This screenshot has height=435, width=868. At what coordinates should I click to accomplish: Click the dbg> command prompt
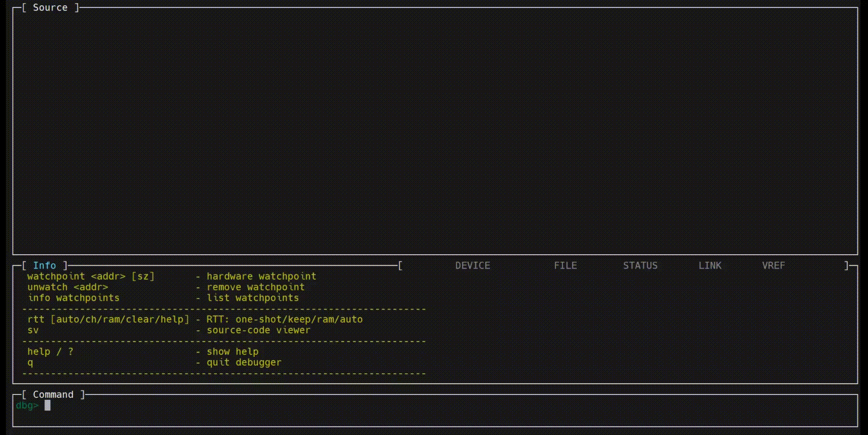coord(27,406)
